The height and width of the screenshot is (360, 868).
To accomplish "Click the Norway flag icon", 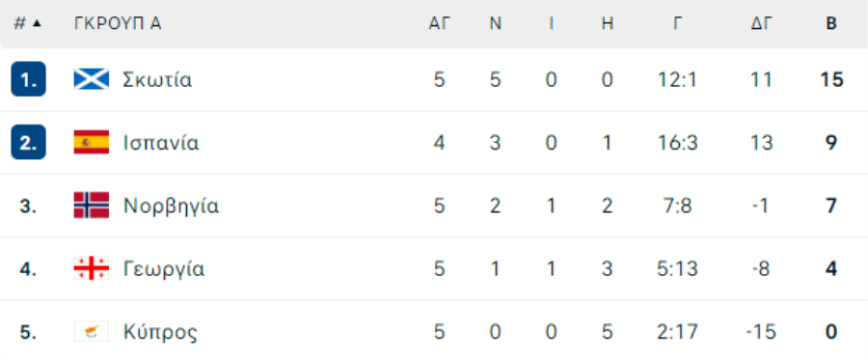I will point(92,206).
